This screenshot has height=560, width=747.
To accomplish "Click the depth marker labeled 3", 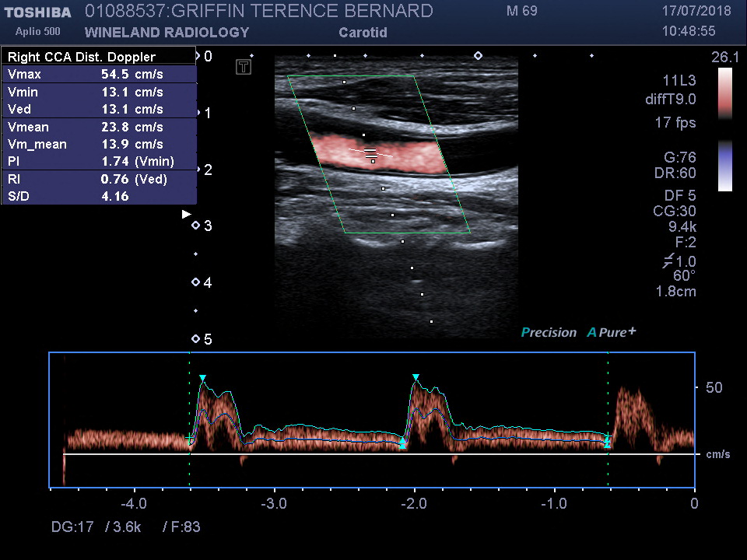I will (x=196, y=226).
